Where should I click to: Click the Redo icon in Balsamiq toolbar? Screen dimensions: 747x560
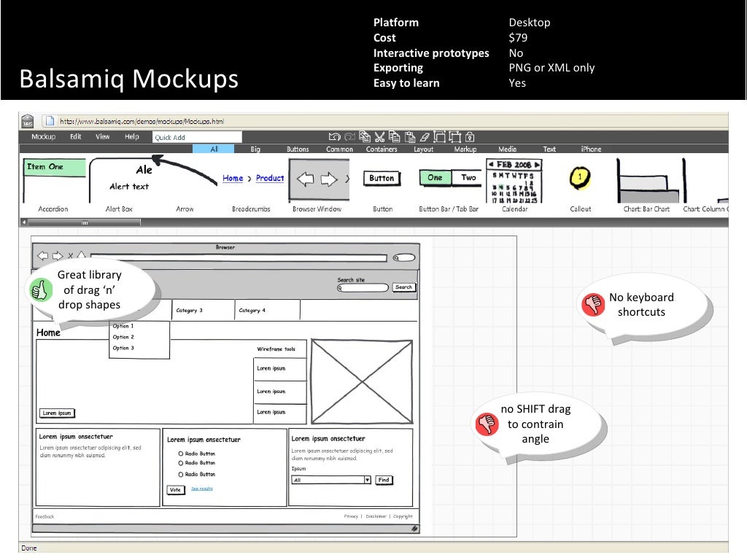click(x=349, y=137)
